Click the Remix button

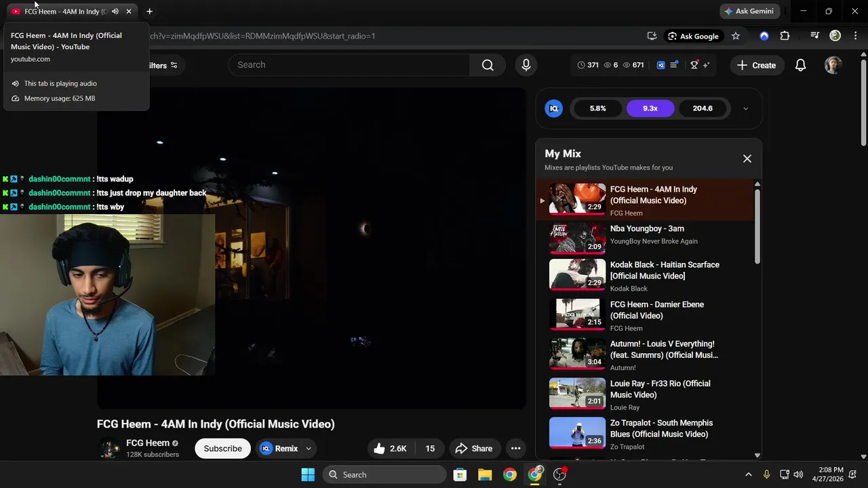coord(279,448)
